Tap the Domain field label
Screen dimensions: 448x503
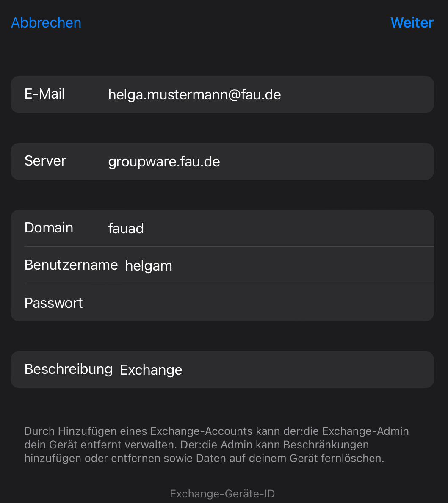point(49,228)
